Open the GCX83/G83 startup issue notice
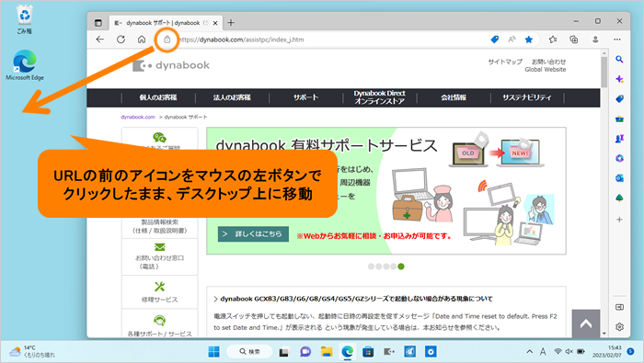Viewport: 644px width, 363px height. tap(356, 299)
